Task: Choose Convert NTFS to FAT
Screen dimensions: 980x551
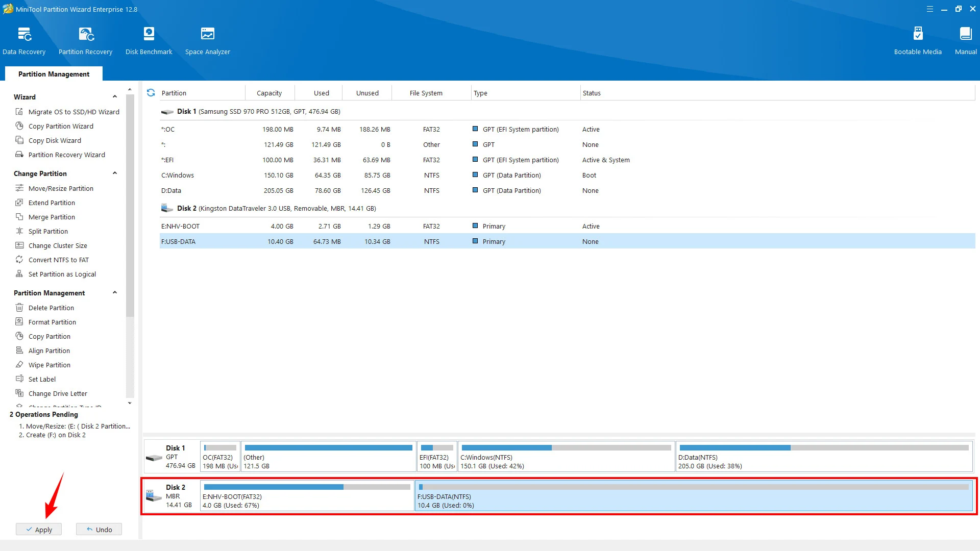Action: tap(52, 260)
